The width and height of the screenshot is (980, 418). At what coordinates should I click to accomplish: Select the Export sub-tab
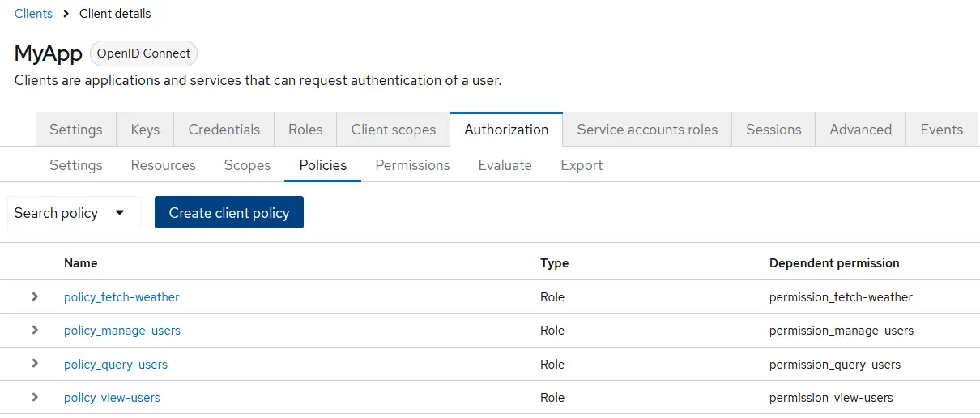(x=582, y=165)
